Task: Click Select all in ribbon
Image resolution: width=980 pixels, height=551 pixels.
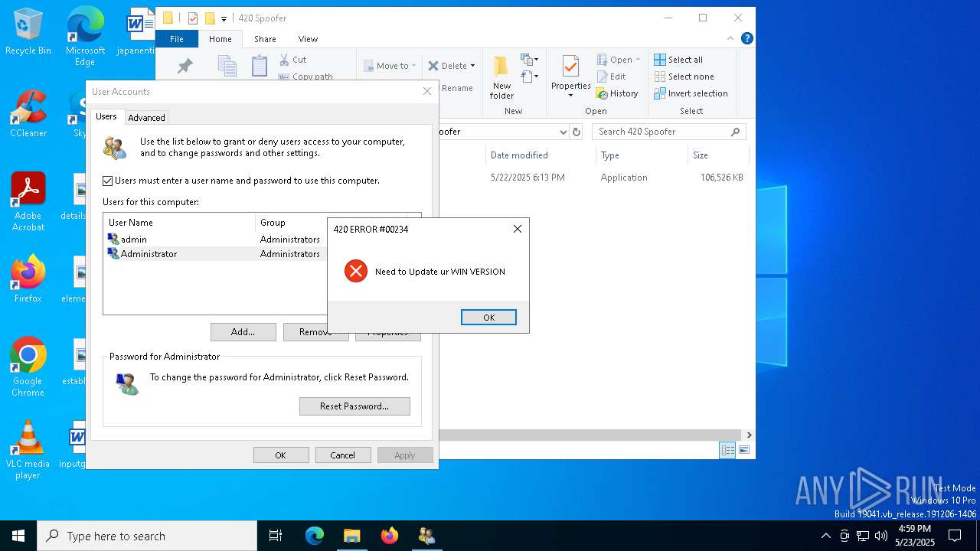Action: pos(678,60)
